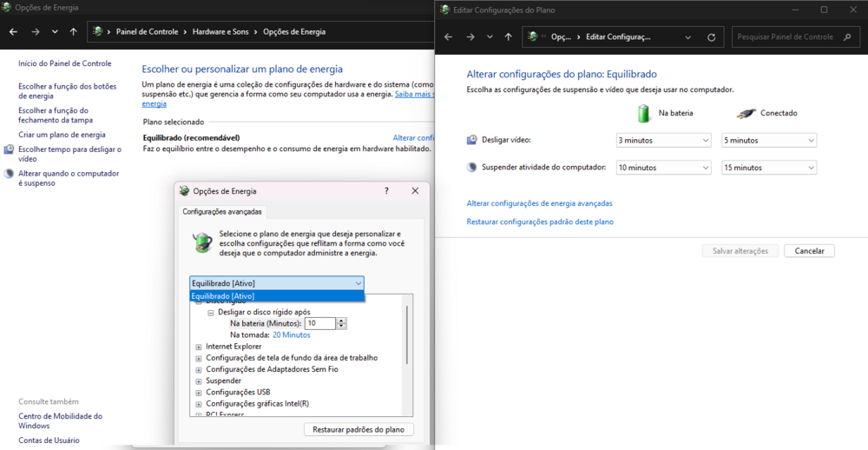This screenshot has width=868, height=450.
Task: Open recent locations chevron in Opções de Energia
Action: pos(55,32)
